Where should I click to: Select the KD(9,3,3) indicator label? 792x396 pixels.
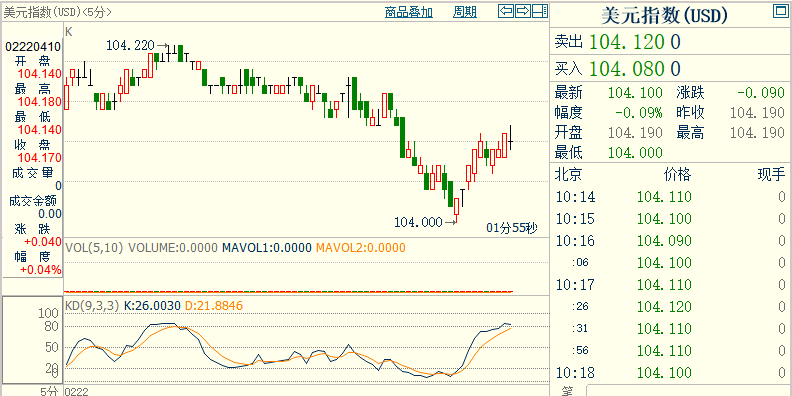92,306
